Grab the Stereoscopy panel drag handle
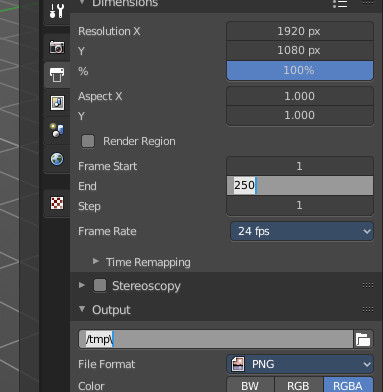 (x=368, y=285)
